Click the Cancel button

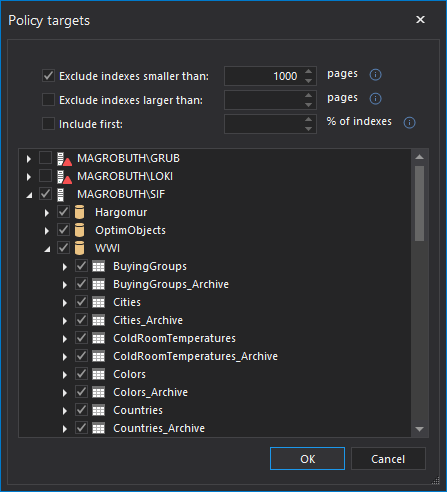tap(388, 459)
